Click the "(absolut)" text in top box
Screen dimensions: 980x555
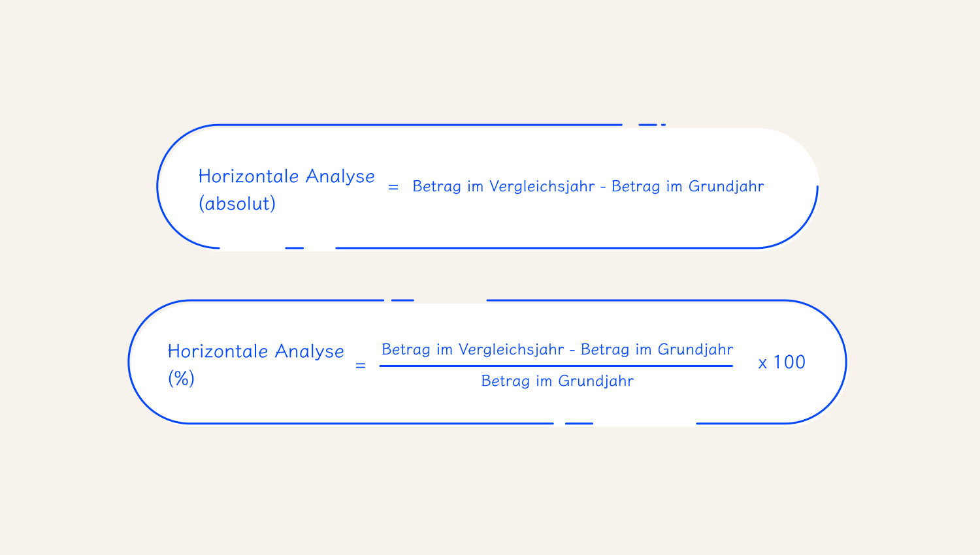click(237, 204)
